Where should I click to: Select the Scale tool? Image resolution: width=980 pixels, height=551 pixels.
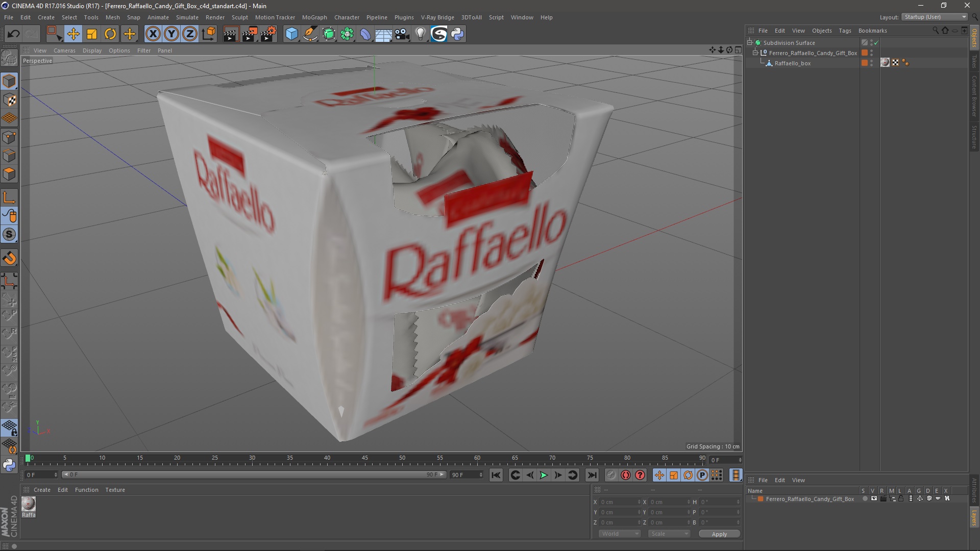click(x=92, y=34)
